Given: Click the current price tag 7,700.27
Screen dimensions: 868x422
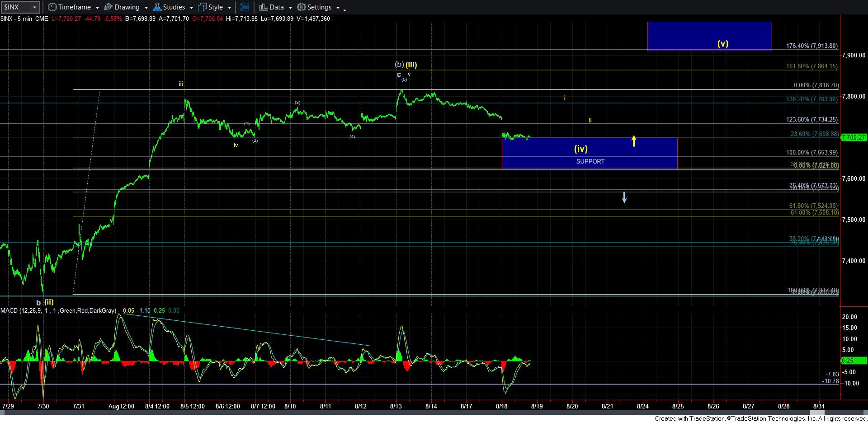Looking at the screenshot, I should click(x=854, y=137).
